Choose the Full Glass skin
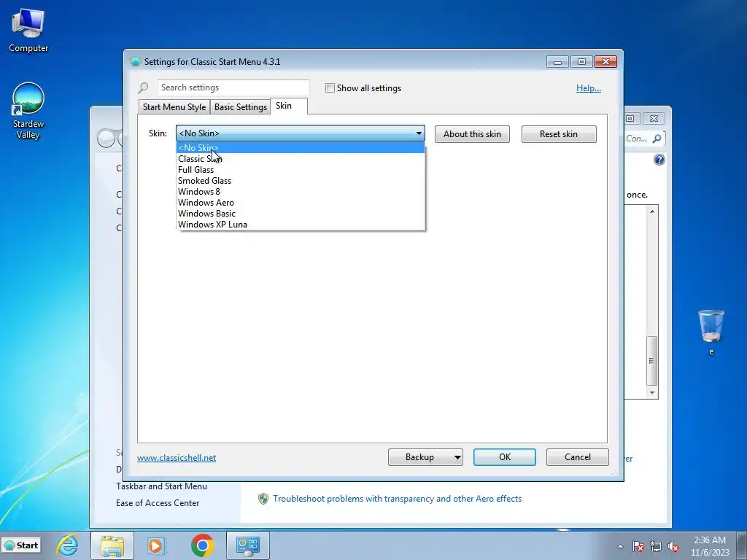This screenshot has height=560, width=747. pyautogui.click(x=300, y=169)
